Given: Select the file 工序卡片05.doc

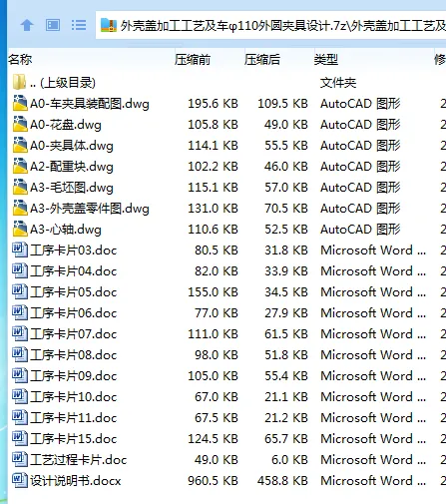Looking at the screenshot, I should pos(74,292).
